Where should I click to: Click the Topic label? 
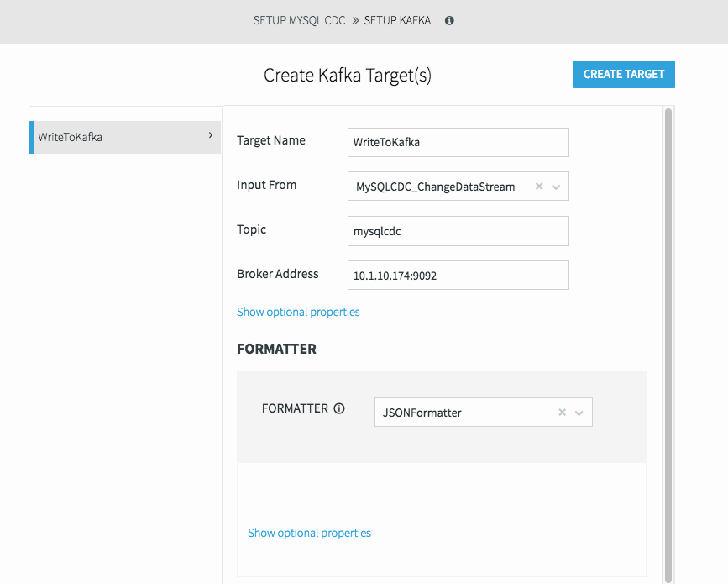click(252, 229)
